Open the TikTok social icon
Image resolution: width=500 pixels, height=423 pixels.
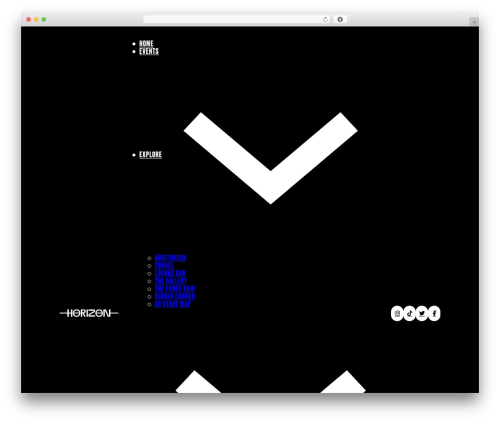tap(409, 313)
